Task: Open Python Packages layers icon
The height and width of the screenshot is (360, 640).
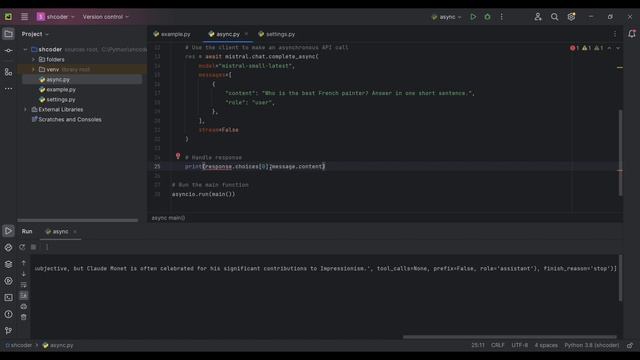Action: 8,264
